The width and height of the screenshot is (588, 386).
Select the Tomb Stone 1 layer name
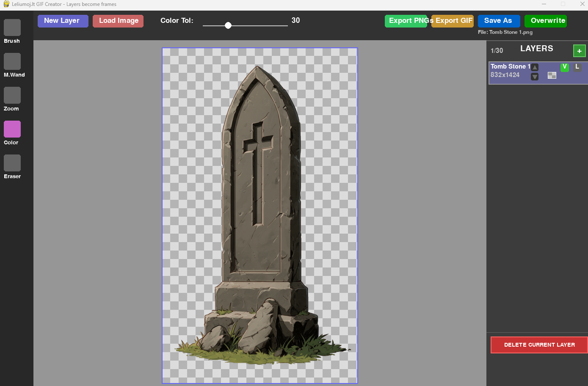511,66
